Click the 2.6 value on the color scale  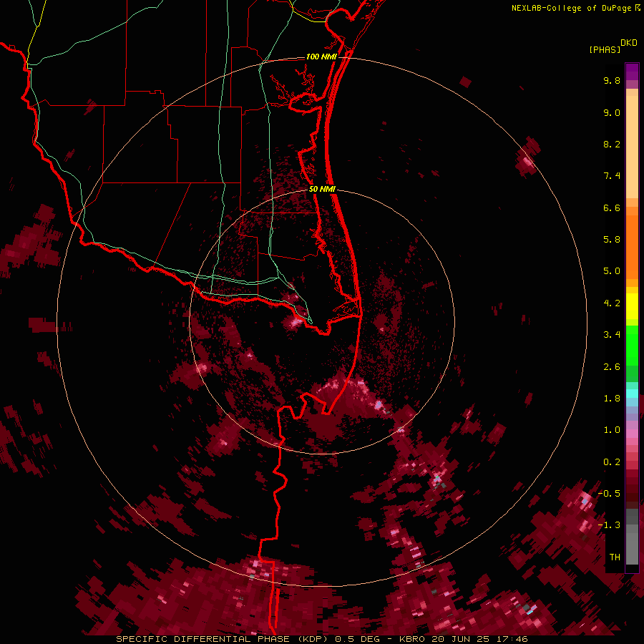coord(612,367)
